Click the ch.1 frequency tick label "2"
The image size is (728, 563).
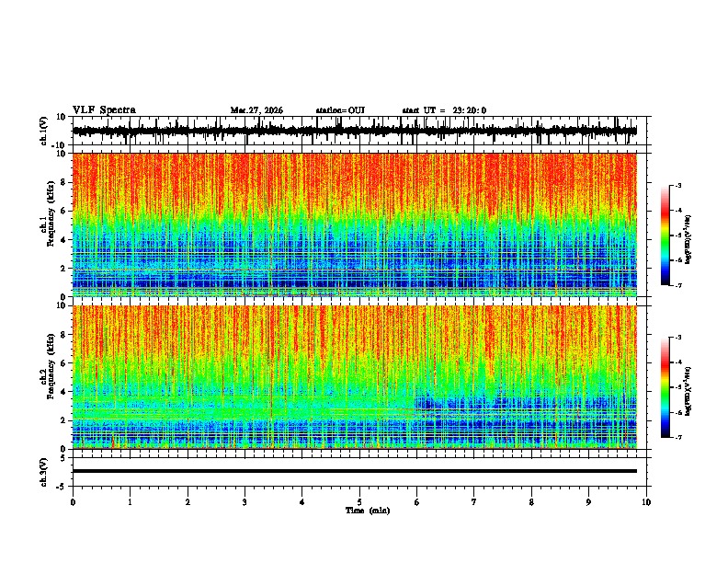click(x=63, y=269)
